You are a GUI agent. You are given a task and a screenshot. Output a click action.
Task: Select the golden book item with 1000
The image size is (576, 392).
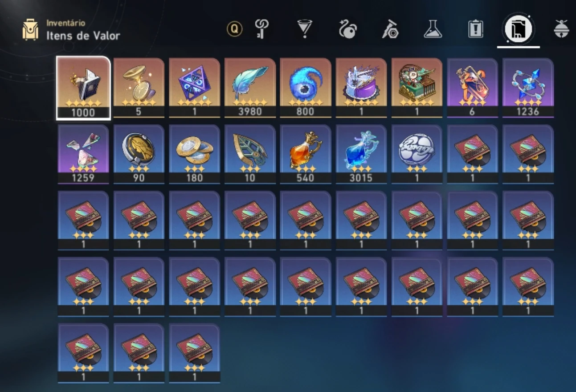83,88
